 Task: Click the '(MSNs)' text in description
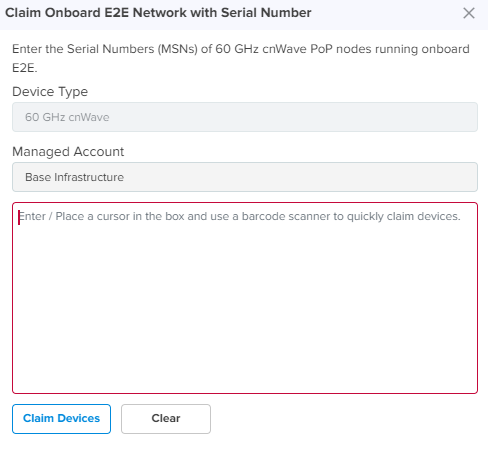click(178, 49)
